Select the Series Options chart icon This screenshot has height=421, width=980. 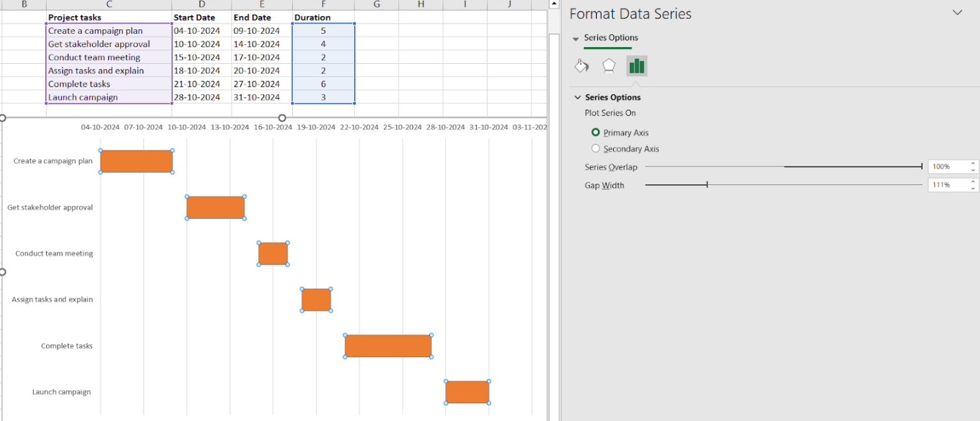pyautogui.click(x=636, y=66)
